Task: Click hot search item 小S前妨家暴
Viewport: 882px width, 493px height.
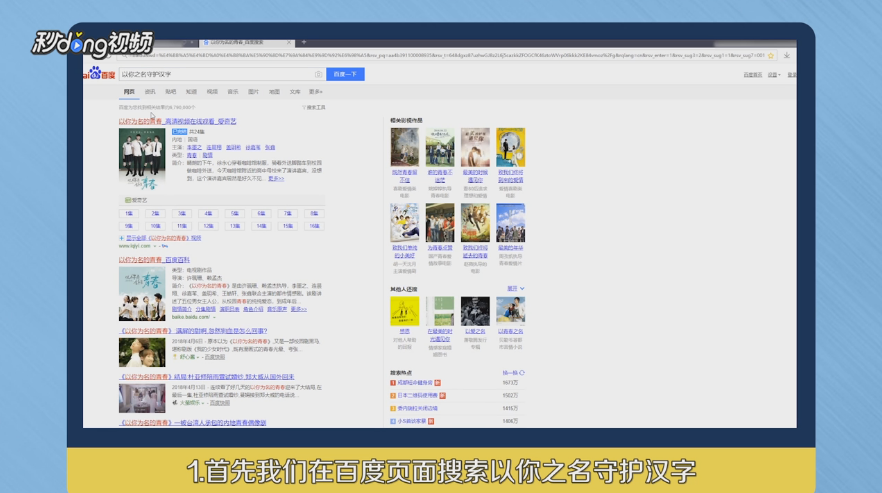Action: 412,421
